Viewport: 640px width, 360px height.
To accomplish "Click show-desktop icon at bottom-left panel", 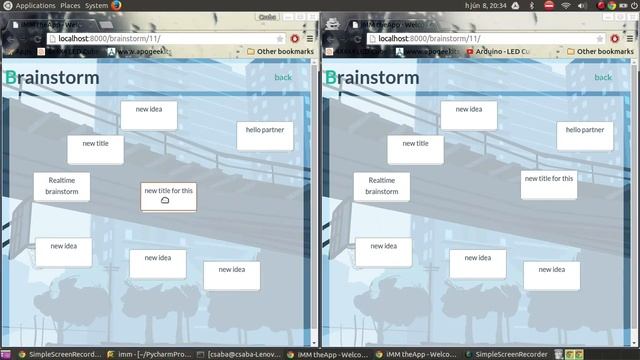I will point(5,354).
